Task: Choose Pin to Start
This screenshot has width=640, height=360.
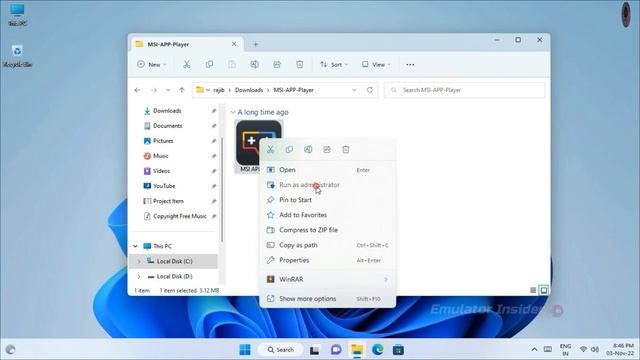Action: pos(327,200)
